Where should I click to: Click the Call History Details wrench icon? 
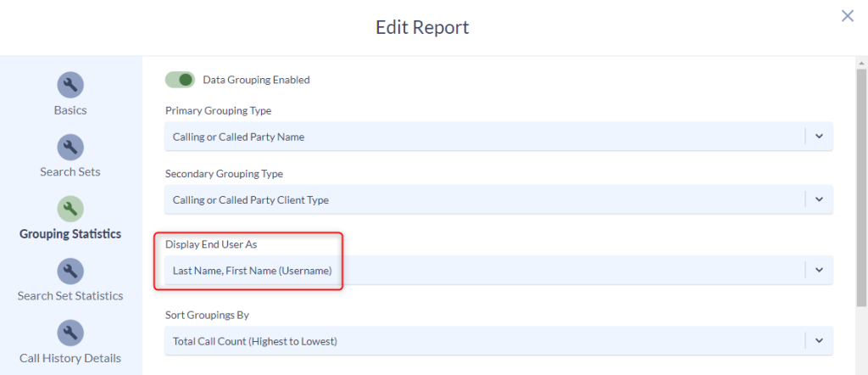point(70,333)
